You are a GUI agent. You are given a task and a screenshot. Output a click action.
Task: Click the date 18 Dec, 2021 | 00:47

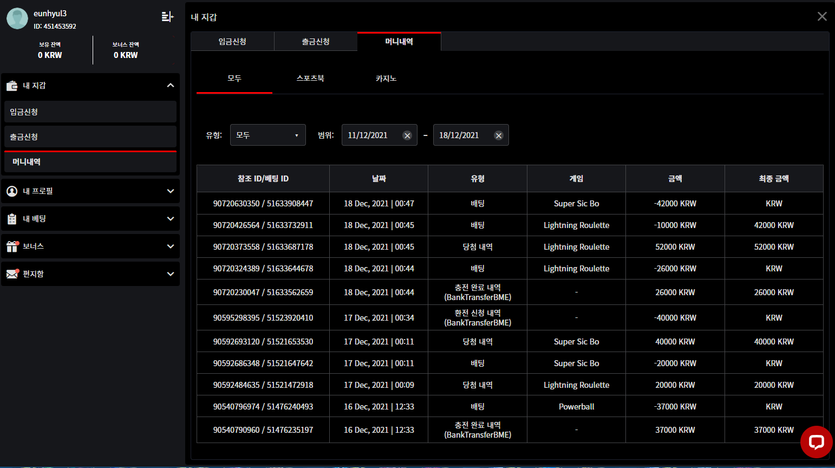tap(379, 203)
